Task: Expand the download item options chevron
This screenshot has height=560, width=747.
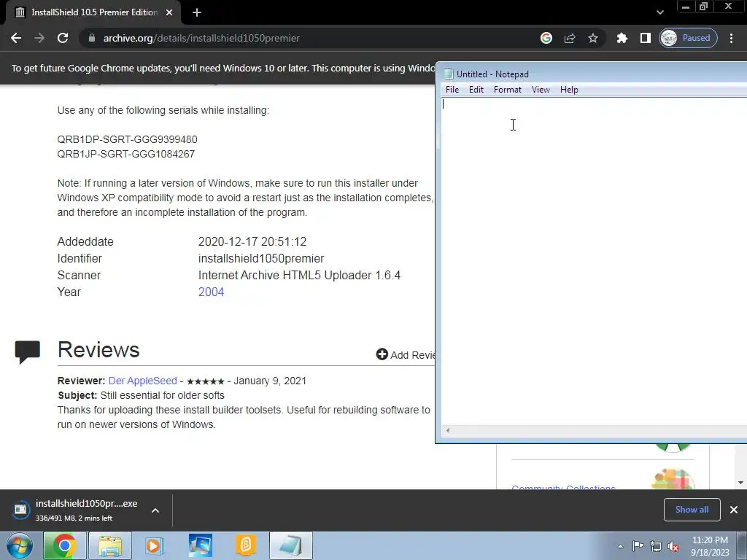Action: tap(155, 510)
